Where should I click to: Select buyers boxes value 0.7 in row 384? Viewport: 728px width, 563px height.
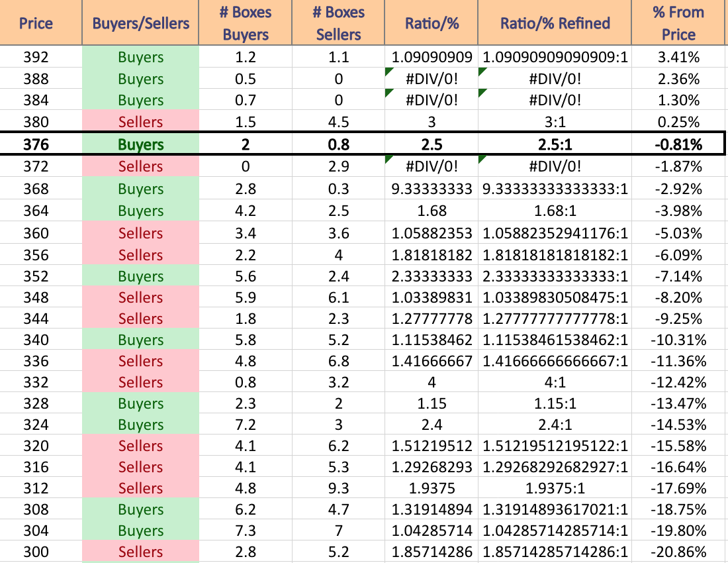245,100
